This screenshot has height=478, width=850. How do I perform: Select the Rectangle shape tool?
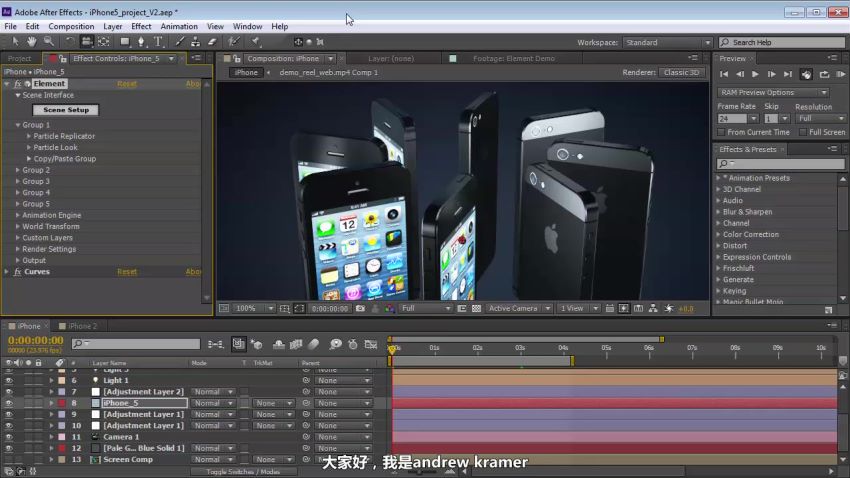click(125, 41)
